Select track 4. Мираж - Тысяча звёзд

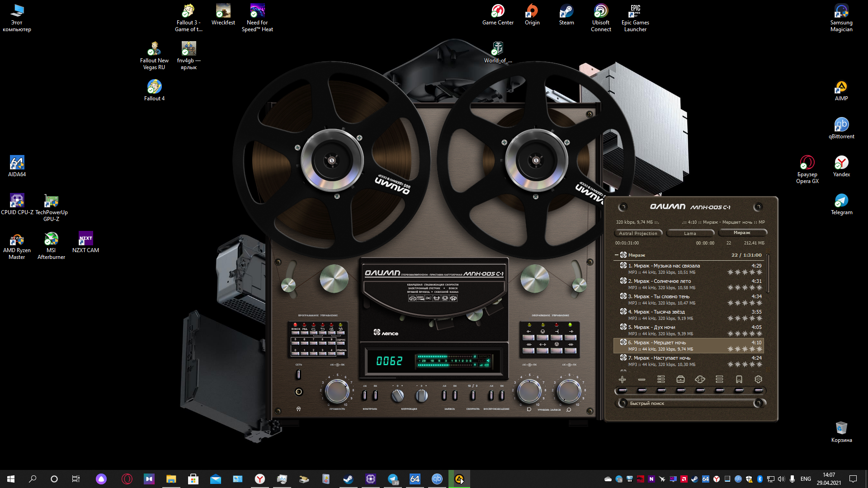click(x=689, y=315)
